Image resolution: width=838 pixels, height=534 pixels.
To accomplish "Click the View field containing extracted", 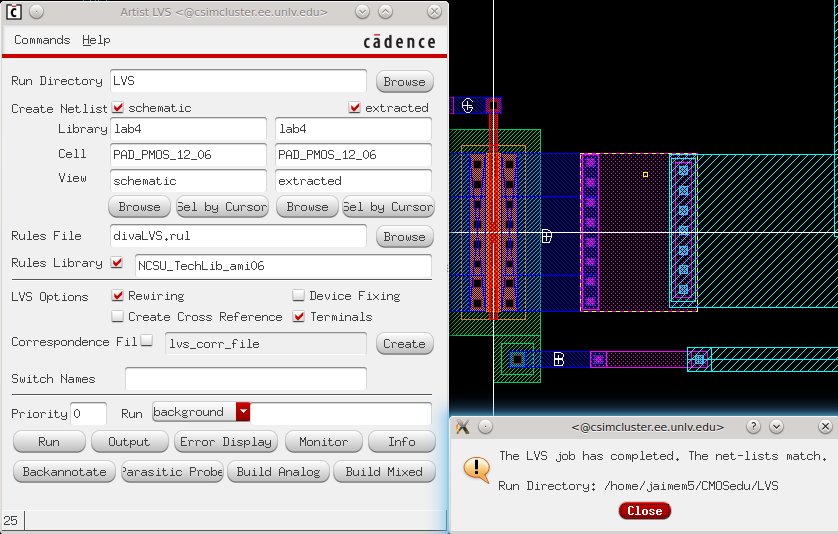I will click(x=353, y=181).
